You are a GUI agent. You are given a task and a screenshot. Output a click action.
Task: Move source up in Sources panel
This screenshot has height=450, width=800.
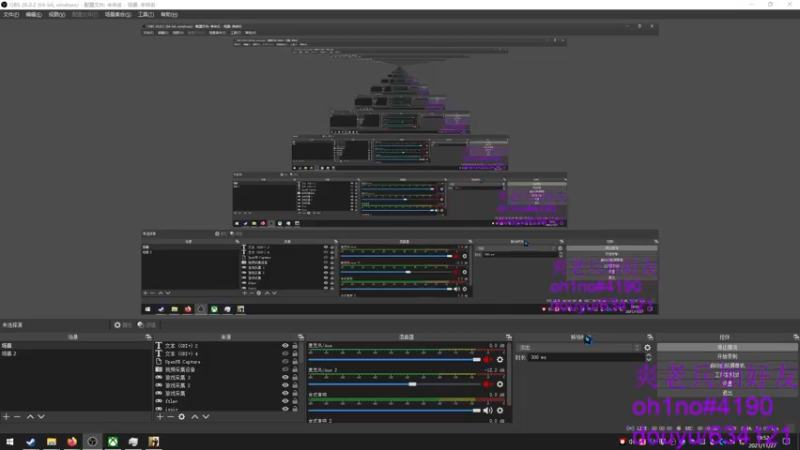[x=195, y=417]
